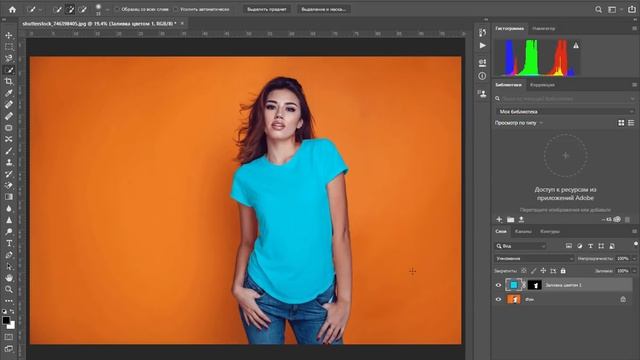Select the Rectangular Marquee tool
640x360 pixels.
coord(9,47)
